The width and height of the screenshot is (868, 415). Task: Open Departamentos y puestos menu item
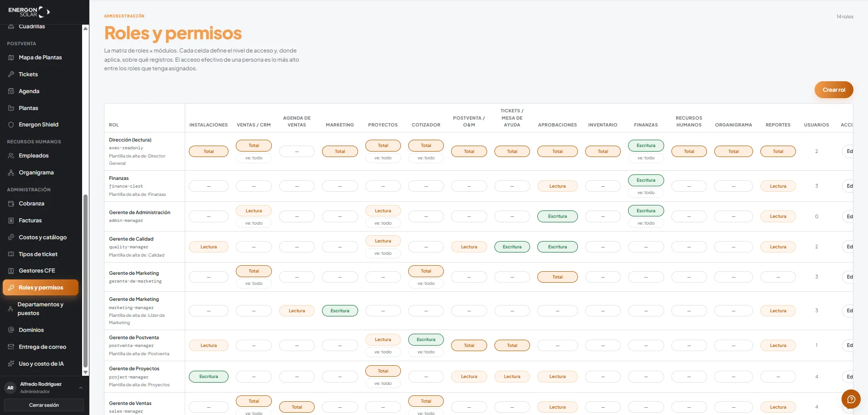(41, 309)
